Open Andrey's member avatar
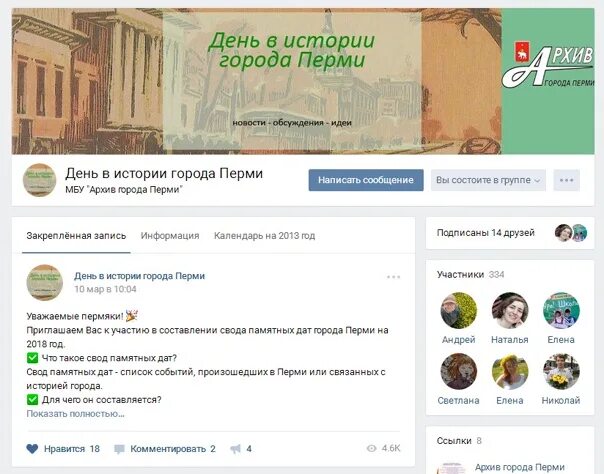The width and height of the screenshot is (604, 474). 458,310
